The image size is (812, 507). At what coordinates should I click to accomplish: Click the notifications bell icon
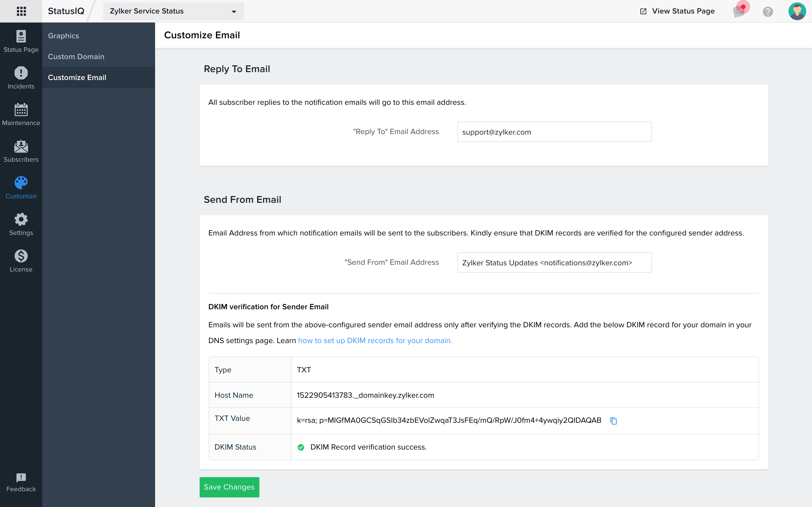pyautogui.click(x=740, y=10)
